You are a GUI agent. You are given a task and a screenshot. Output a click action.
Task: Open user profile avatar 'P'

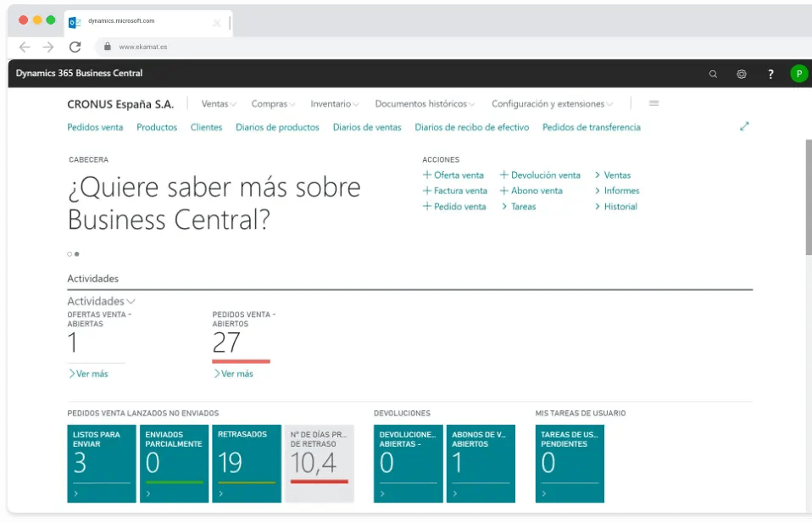(x=798, y=74)
